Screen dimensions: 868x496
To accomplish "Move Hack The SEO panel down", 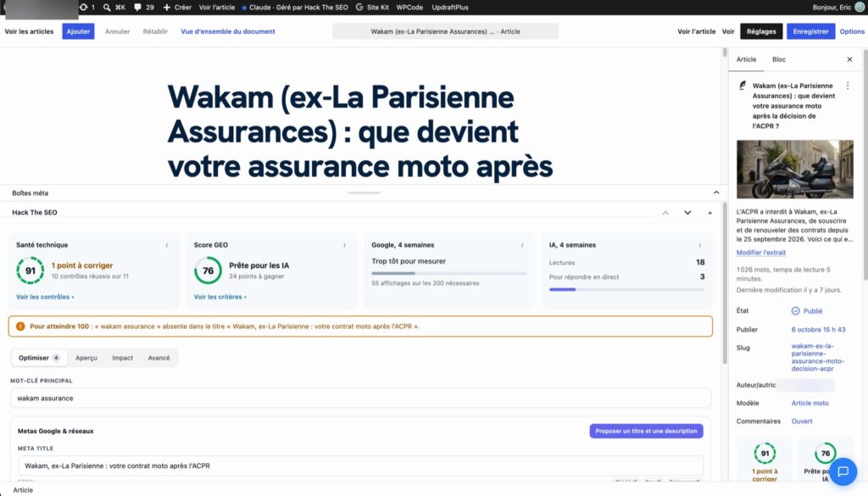I will pyautogui.click(x=687, y=213).
